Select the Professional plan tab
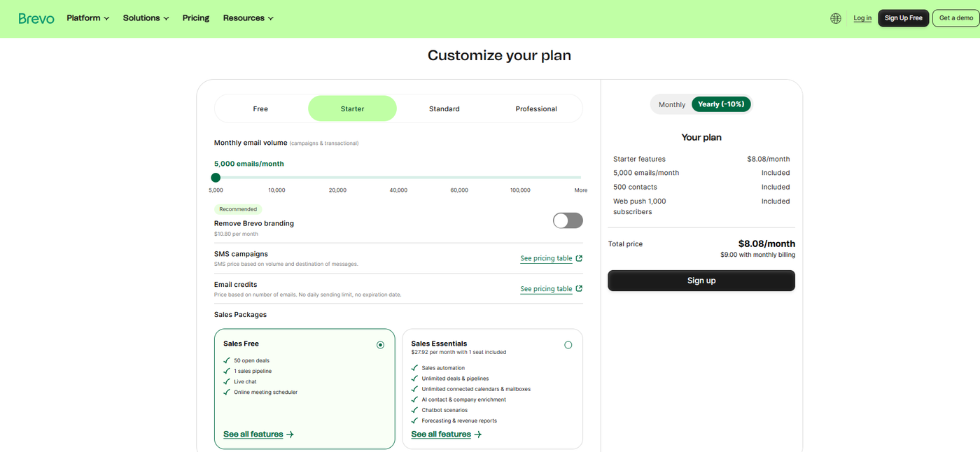Viewport: 980px width, 452px height. (x=536, y=108)
